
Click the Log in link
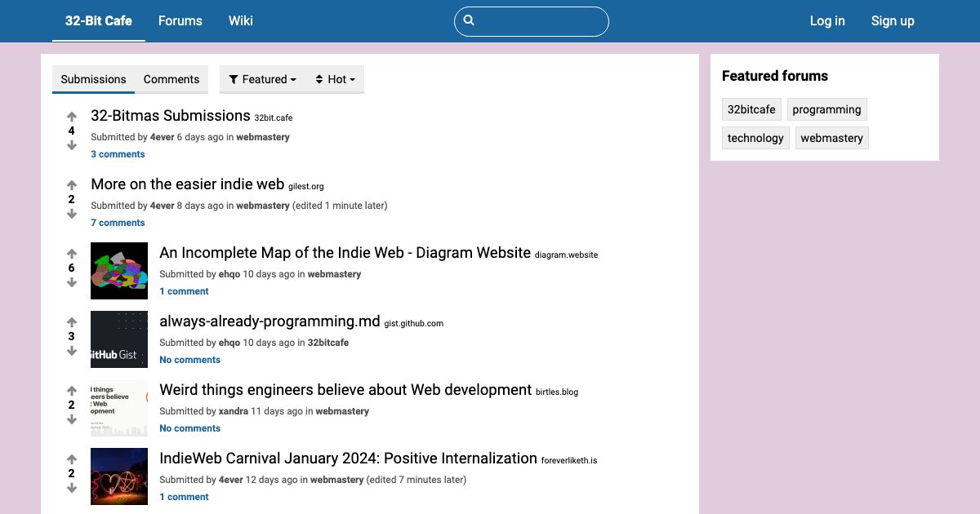click(x=826, y=20)
